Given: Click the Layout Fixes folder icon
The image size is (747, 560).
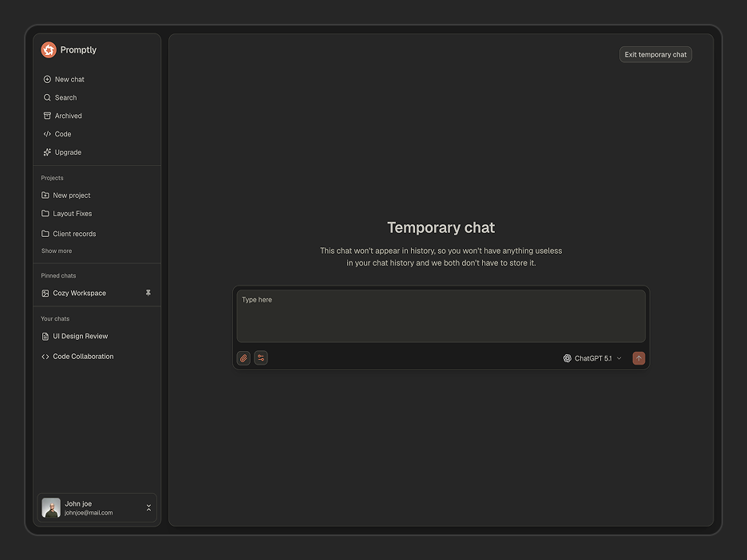Looking at the screenshot, I should click(x=45, y=213).
